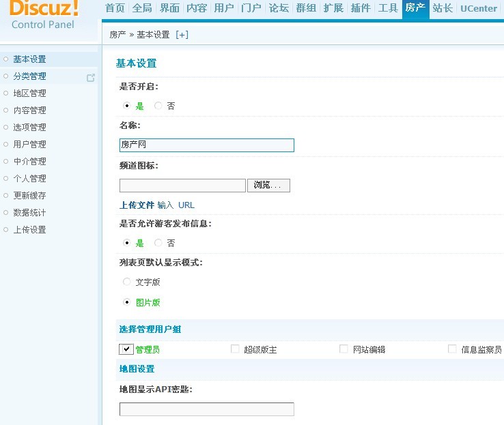This screenshot has height=425, width=504.
Task: Select 否 for 是否允许游客发布信息
Action: click(x=158, y=243)
